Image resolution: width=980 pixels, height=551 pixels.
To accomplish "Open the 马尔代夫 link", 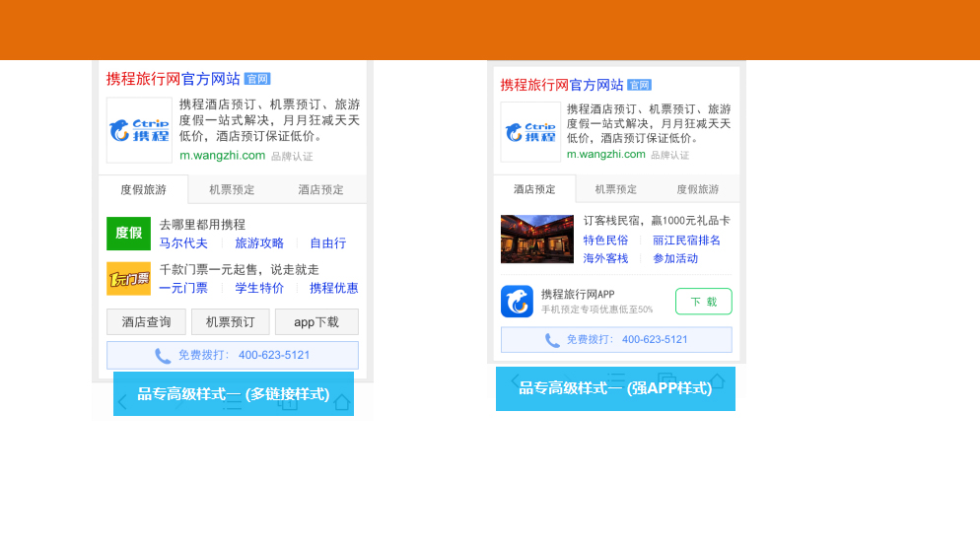I will tap(183, 243).
